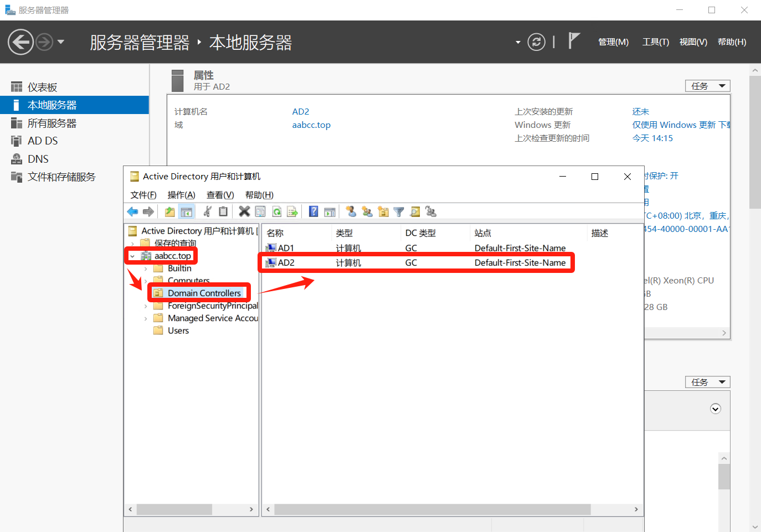Viewport: 761px width, 532px height.
Task: Click the back arrow in AD toolbar
Action: [132, 211]
